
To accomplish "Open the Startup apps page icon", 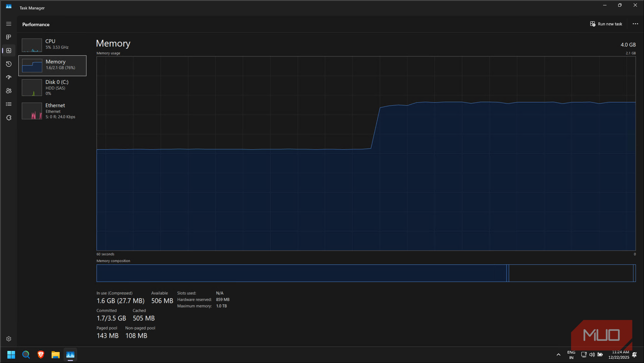I will click(9, 77).
